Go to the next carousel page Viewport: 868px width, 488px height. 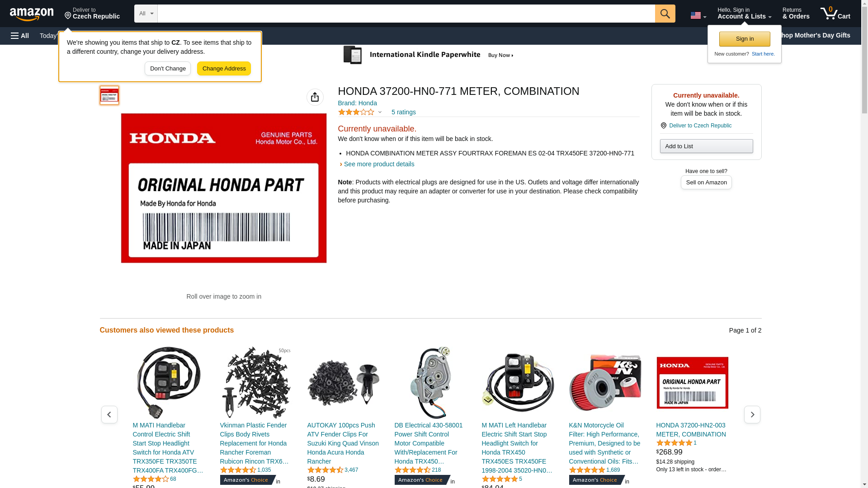[x=752, y=414]
